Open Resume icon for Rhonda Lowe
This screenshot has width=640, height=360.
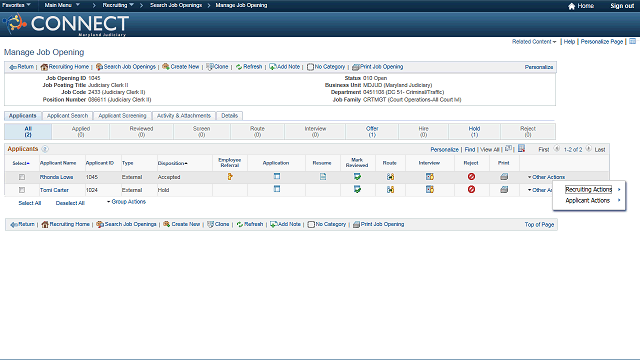[323, 177]
